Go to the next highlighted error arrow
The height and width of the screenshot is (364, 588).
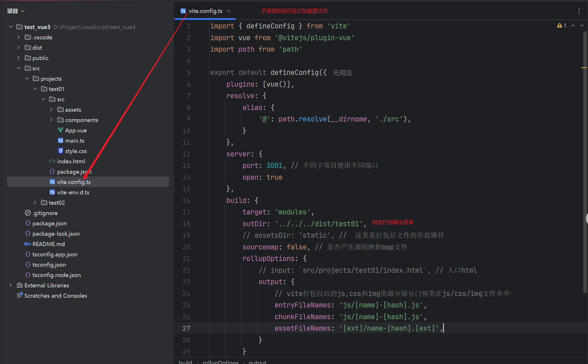coord(582,26)
